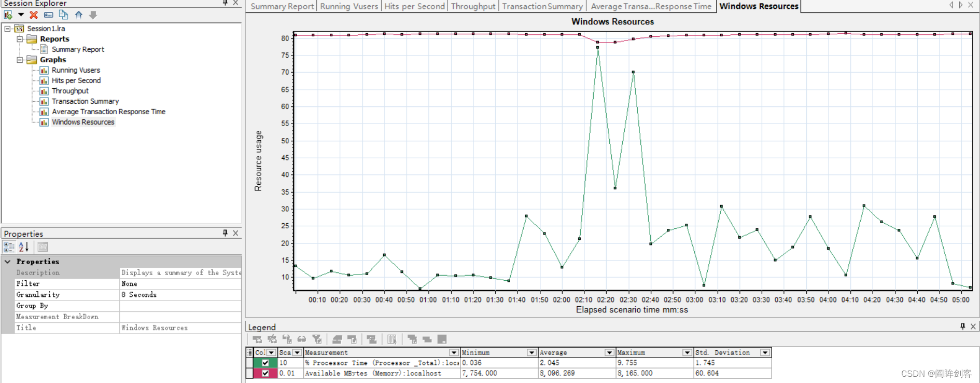Click the eleventh Legend toolbar icon
Screen dimensions: 980x383
pyautogui.click(x=427, y=339)
